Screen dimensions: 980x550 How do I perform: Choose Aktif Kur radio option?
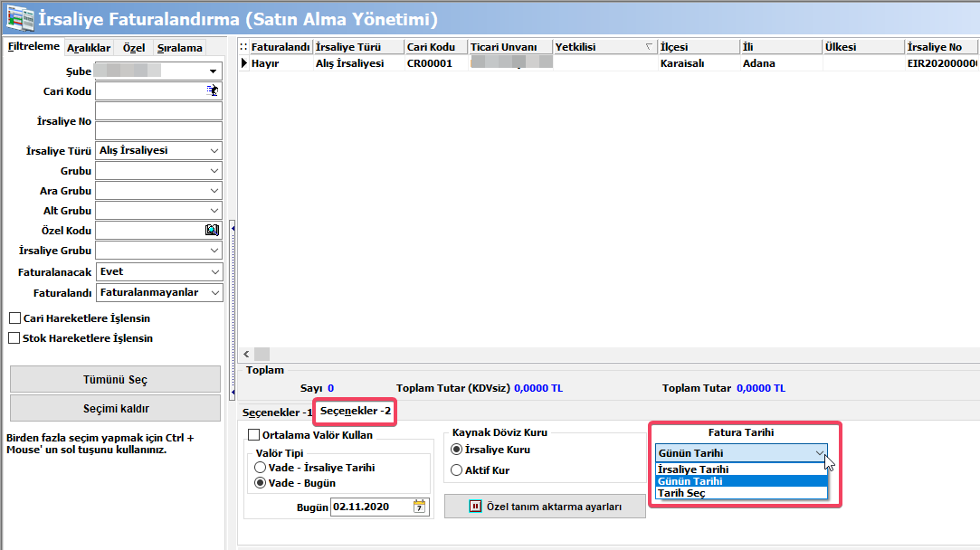point(456,470)
